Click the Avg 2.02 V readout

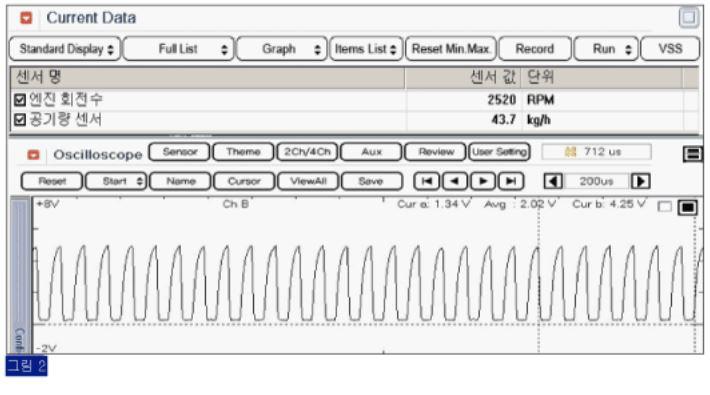[520, 204]
